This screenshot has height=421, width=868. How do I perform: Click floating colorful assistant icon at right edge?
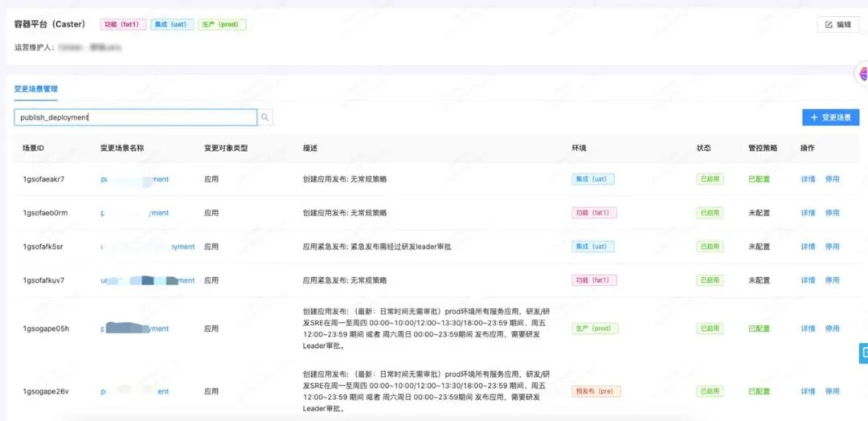[x=862, y=73]
